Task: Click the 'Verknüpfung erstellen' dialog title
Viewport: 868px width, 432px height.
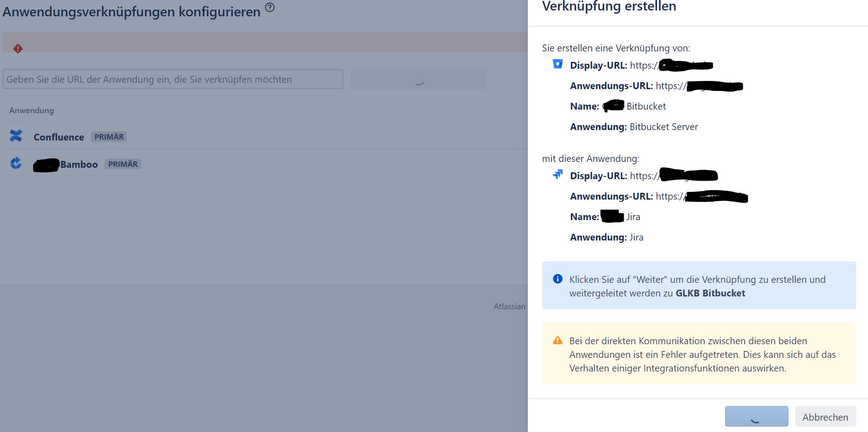Action: (609, 6)
